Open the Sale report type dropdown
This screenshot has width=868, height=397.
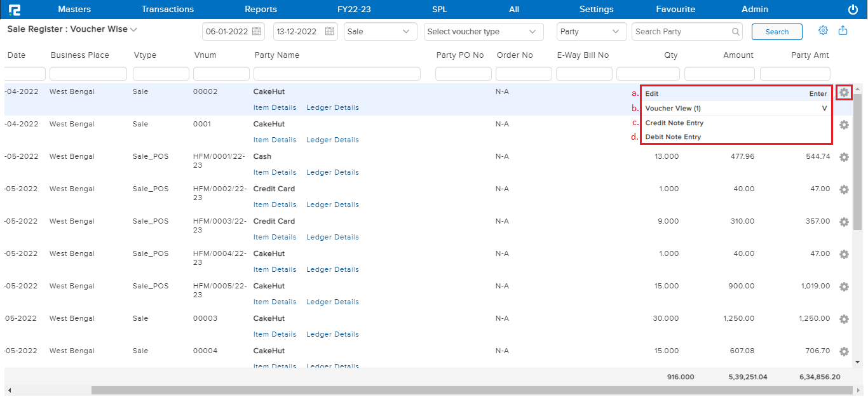tap(380, 31)
